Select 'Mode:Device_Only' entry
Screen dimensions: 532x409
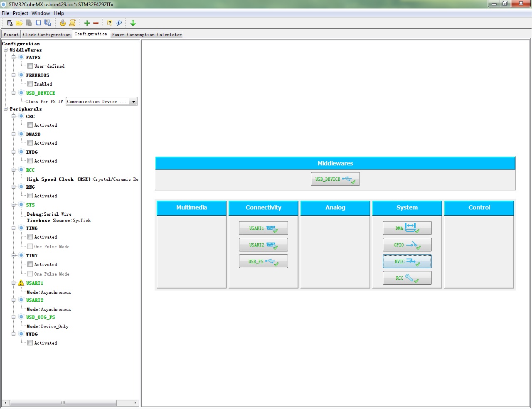point(48,327)
